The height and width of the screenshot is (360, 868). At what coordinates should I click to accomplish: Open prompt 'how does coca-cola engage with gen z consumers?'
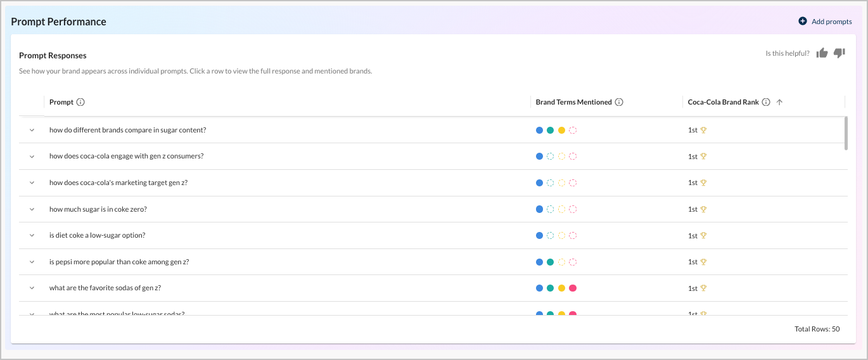point(127,156)
